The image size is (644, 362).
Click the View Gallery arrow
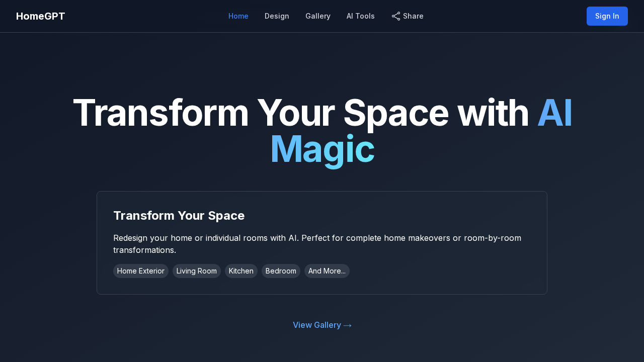(x=347, y=325)
